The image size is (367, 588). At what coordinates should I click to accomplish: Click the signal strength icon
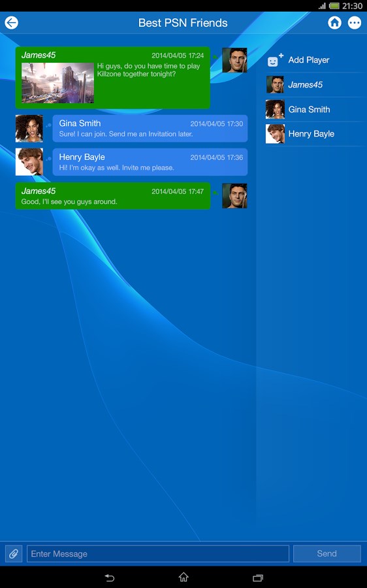click(x=322, y=6)
